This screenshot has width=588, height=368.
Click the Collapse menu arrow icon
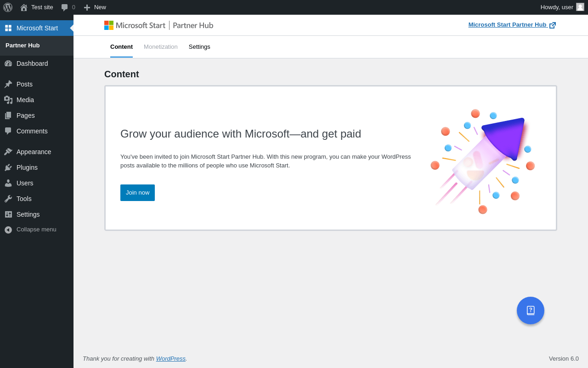point(8,230)
